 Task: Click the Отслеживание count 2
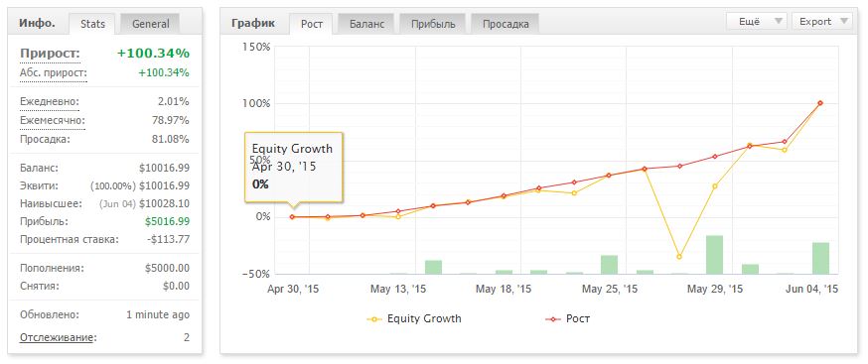pos(187,337)
